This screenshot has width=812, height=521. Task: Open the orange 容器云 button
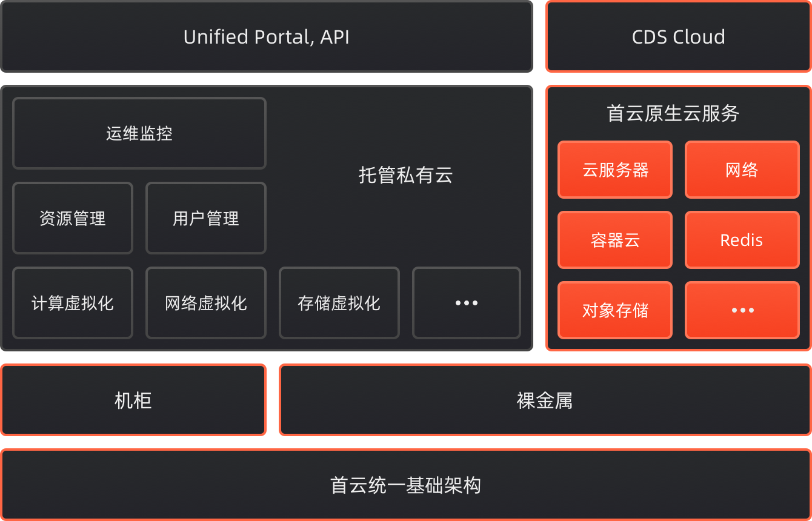coord(615,240)
